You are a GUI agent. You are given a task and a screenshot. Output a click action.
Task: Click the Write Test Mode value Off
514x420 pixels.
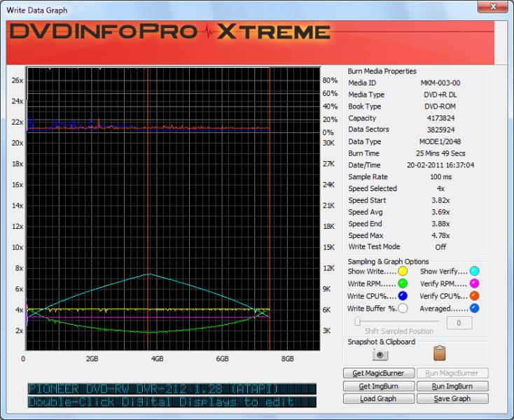pyautogui.click(x=440, y=247)
